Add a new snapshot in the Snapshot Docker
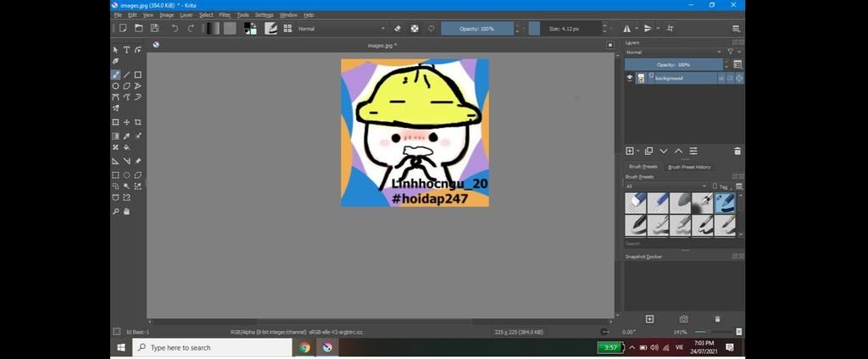Viewport: 868px width, 359px height. click(649, 319)
